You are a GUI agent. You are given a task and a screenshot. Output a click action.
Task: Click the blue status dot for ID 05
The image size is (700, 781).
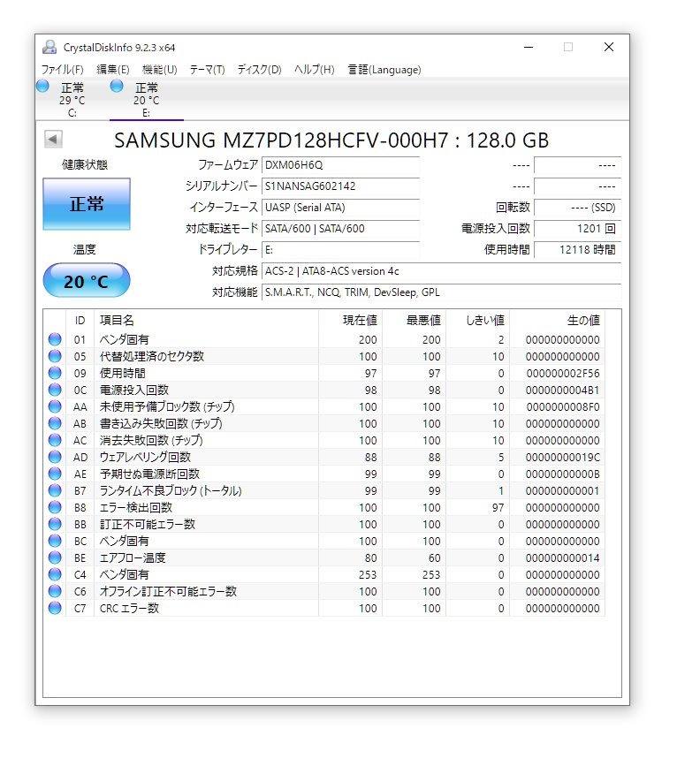click(55, 356)
